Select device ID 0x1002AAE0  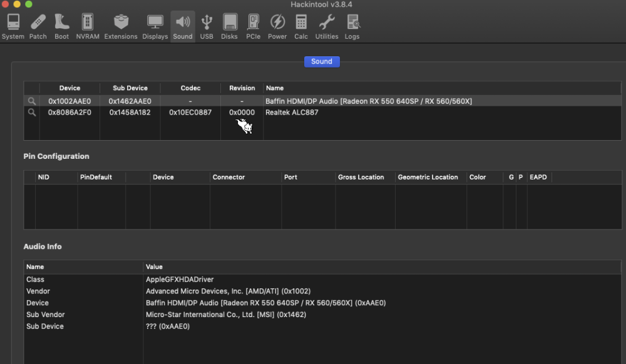point(69,101)
